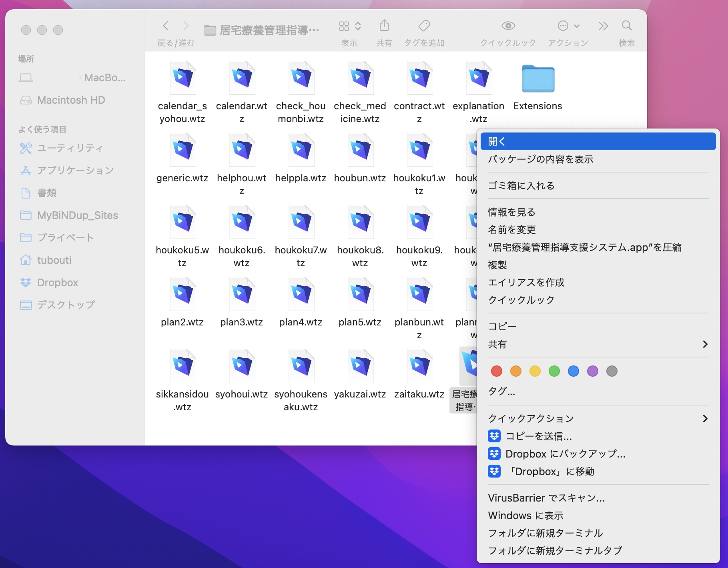Select Dropbox in the sidebar
The image size is (728, 568).
click(58, 283)
